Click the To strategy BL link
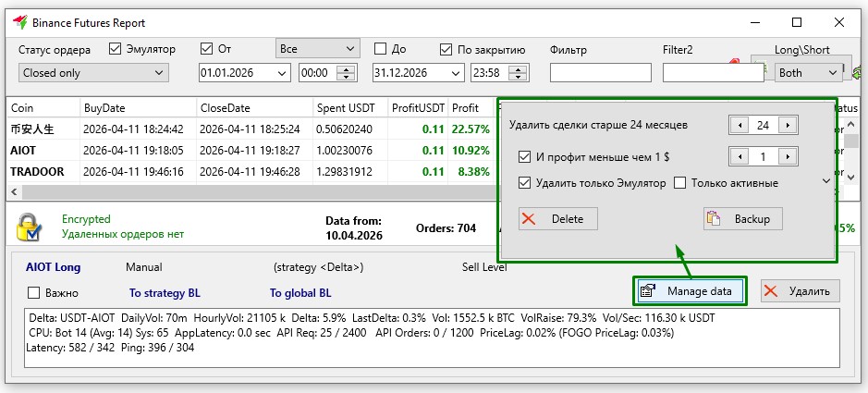 click(165, 293)
